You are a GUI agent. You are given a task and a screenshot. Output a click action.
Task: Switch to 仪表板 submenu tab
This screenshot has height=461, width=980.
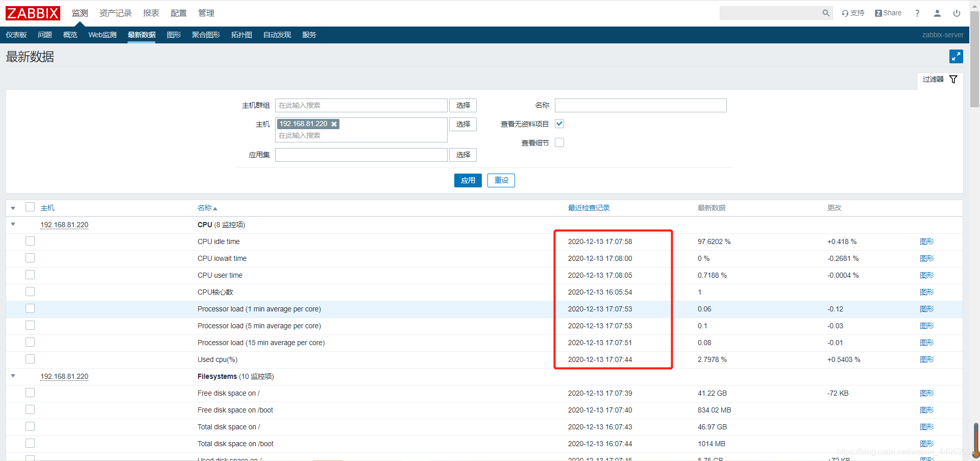[x=16, y=35]
